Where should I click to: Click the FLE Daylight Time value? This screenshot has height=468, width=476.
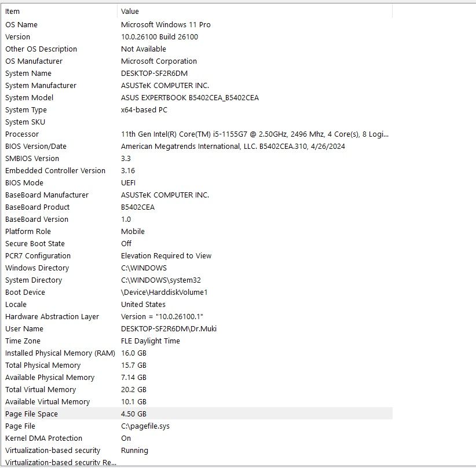pos(150,341)
